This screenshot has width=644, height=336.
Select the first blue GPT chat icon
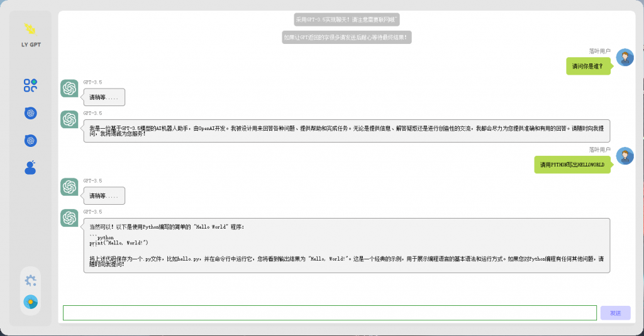pyautogui.click(x=30, y=113)
